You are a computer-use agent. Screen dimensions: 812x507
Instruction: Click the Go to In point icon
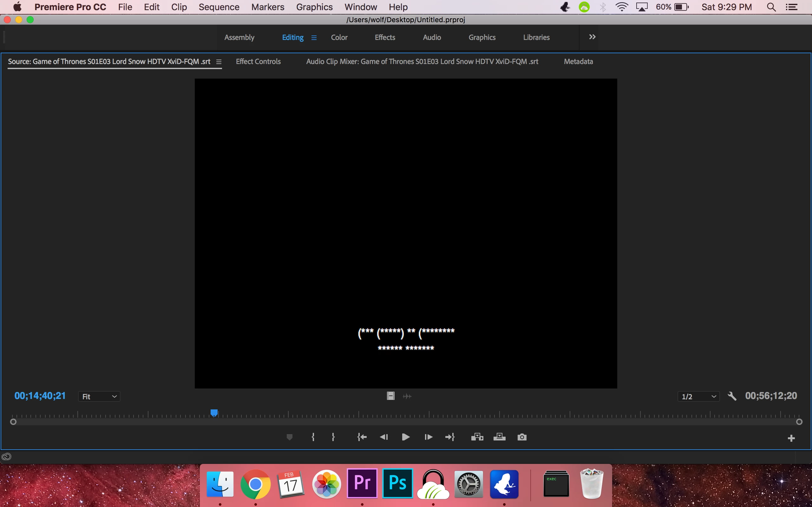tap(362, 437)
